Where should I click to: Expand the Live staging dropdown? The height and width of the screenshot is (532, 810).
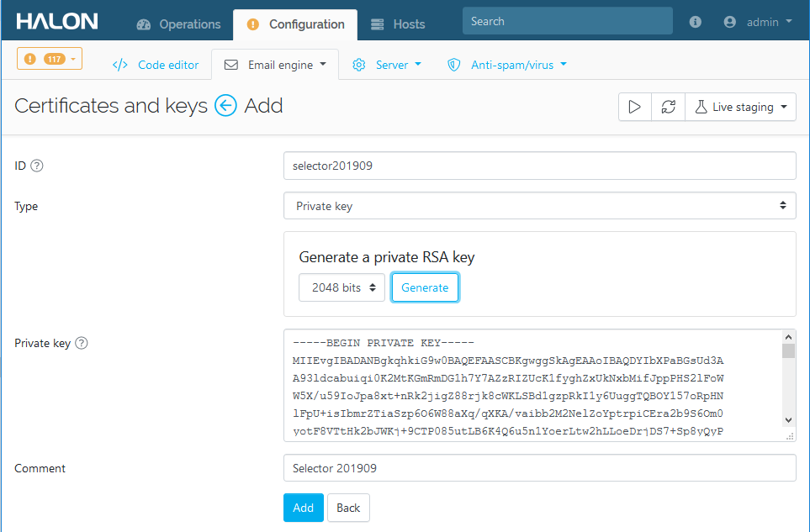[741, 108]
